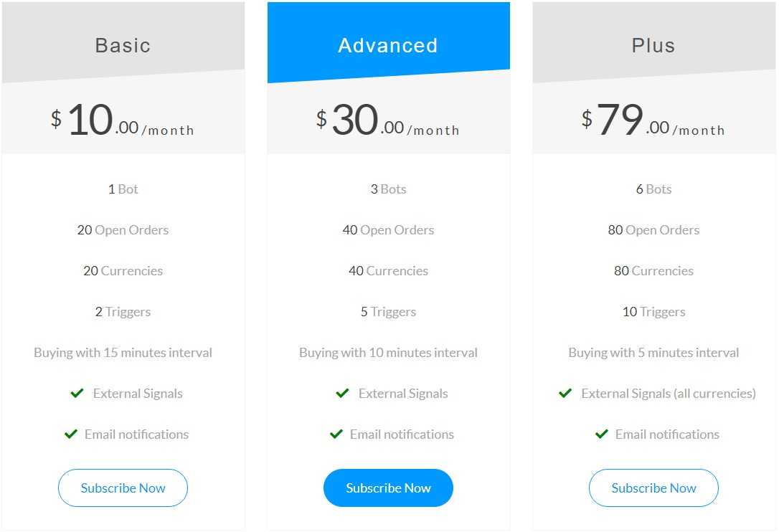Click 'External Signals (all currencies)' text

(669, 394)
